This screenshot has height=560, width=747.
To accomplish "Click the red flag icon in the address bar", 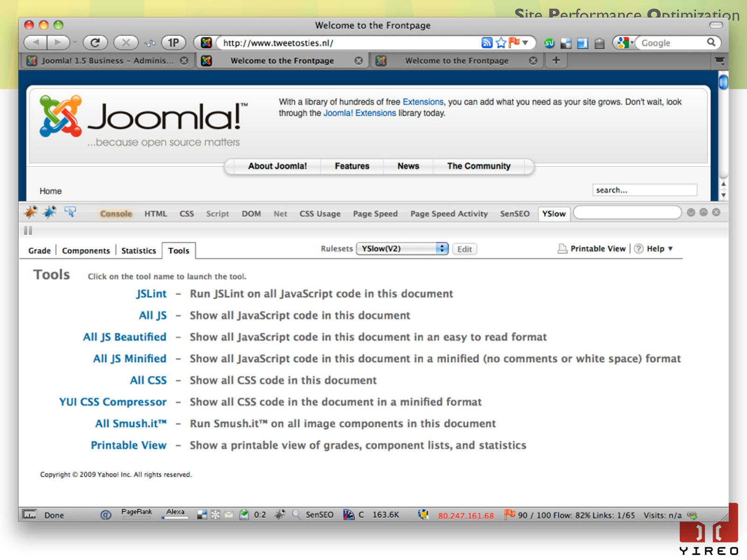I will [514, 42].
